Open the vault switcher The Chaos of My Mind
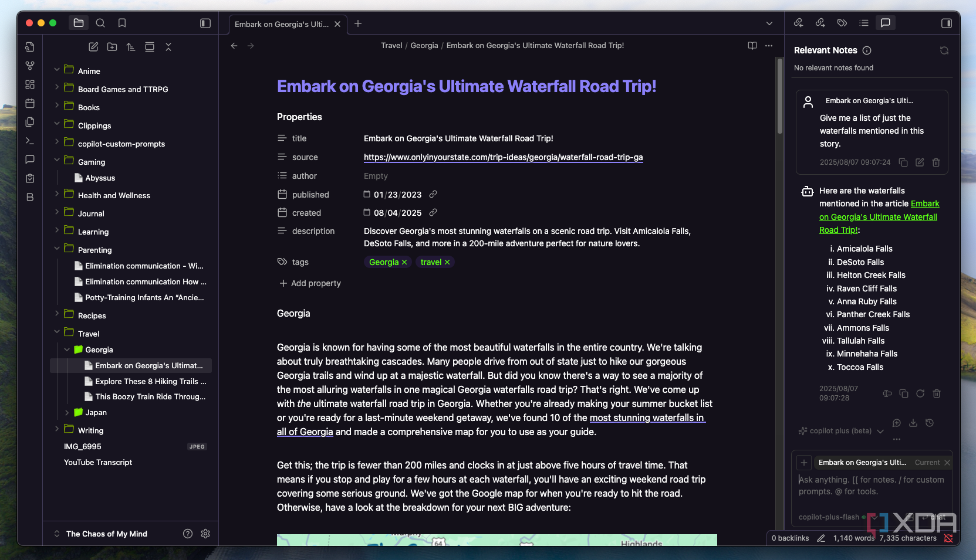 click(106, 534)
